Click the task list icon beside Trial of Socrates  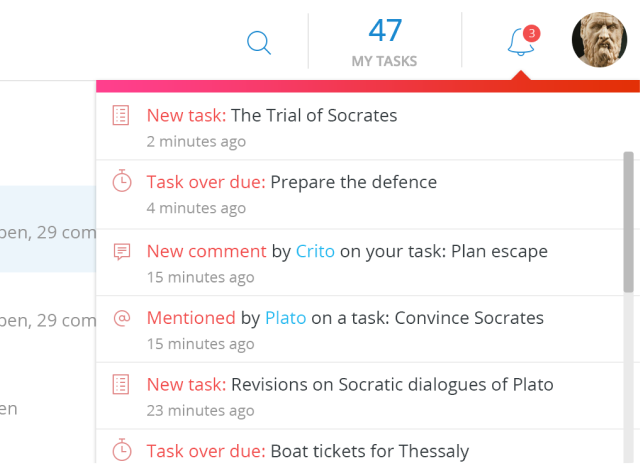pyautogui.click(x=121, y=116)
